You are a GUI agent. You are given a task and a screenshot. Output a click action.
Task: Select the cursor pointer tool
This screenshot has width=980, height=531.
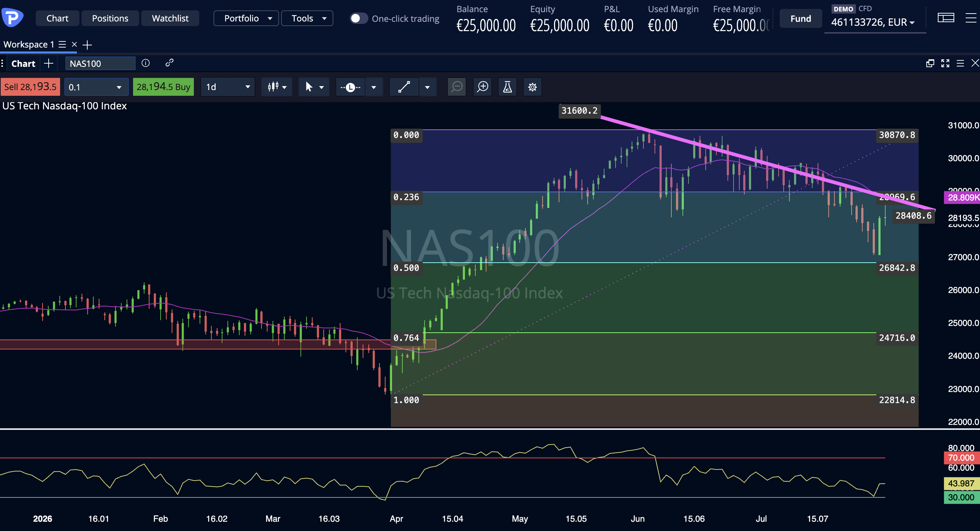point(309,87)
